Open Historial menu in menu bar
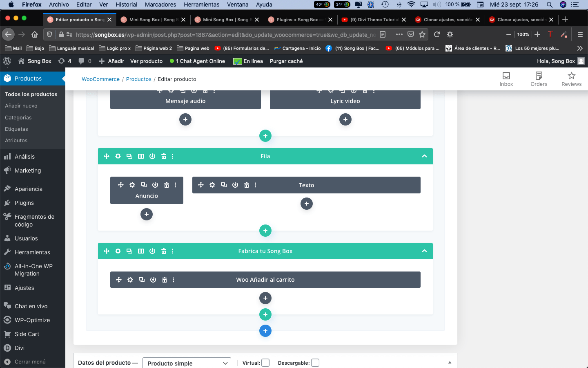Image resolution: width=588 pixels, height=368 pixels. click(127, 4)
